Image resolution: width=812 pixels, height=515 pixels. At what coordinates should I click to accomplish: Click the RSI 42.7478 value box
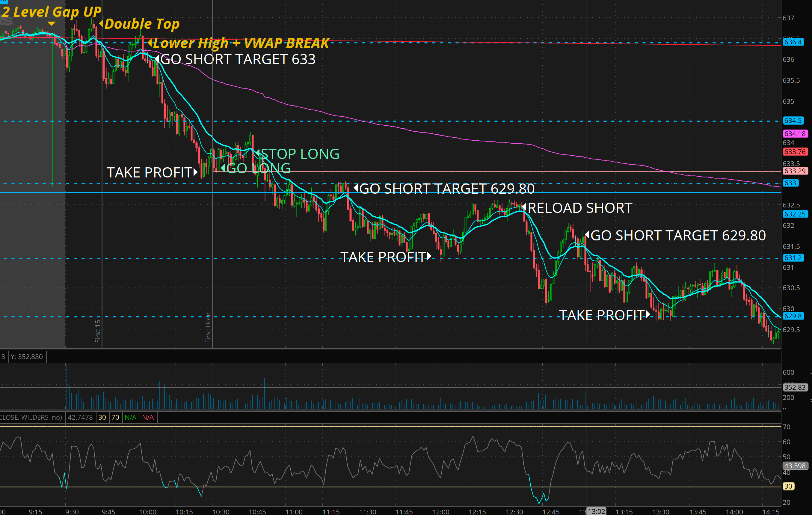[x=80, y=417]
